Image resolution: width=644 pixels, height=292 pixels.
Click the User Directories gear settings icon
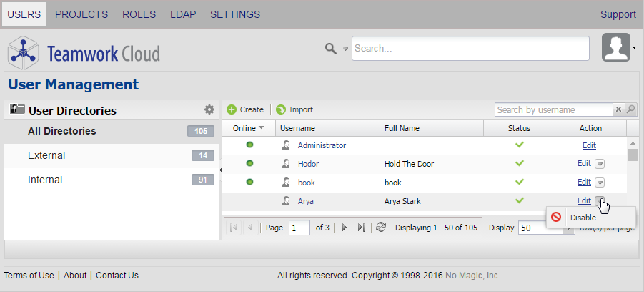point(209,109)
